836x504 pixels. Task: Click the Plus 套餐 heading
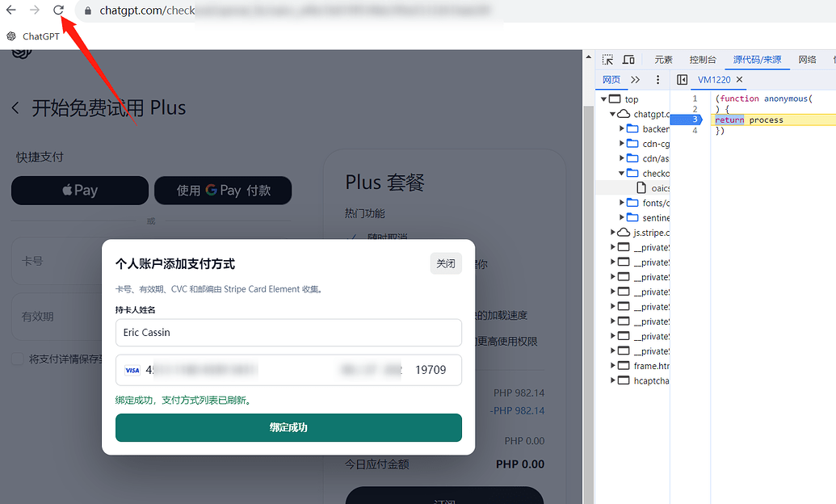(x=385, y=183)
